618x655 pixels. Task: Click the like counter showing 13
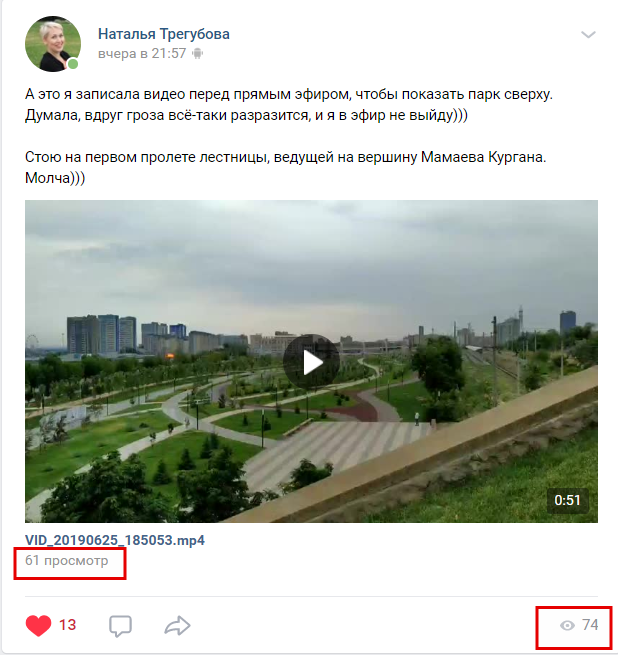67,625
